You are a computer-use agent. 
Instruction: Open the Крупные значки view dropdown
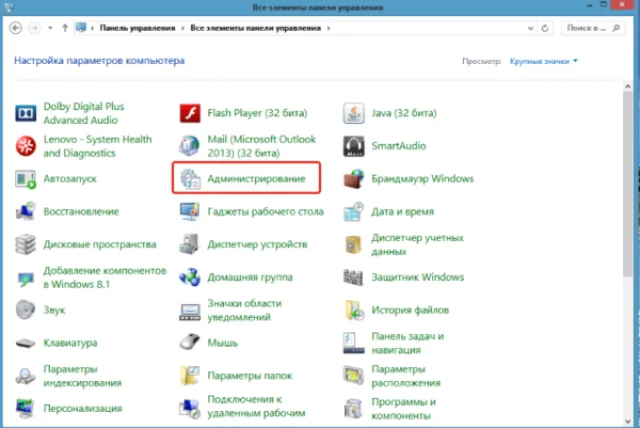[544, 61]
